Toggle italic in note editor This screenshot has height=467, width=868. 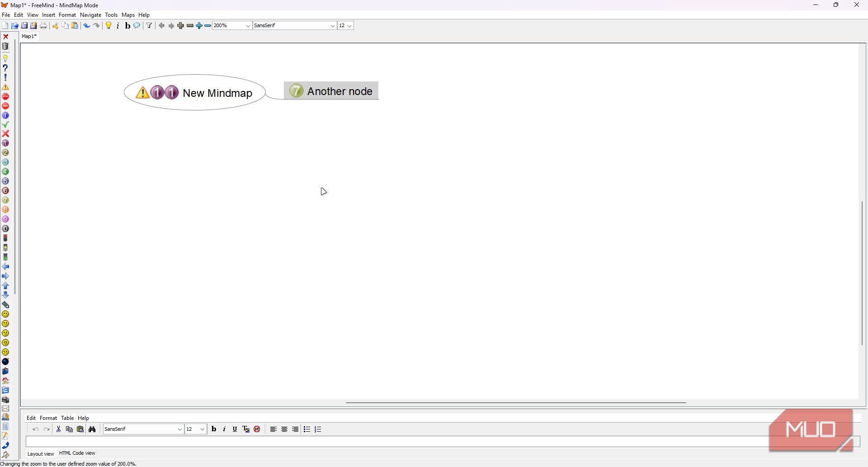coord(224,429)
